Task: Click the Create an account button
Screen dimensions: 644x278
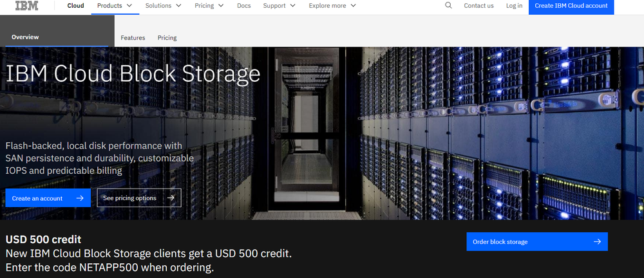Action: coord(48,198)
